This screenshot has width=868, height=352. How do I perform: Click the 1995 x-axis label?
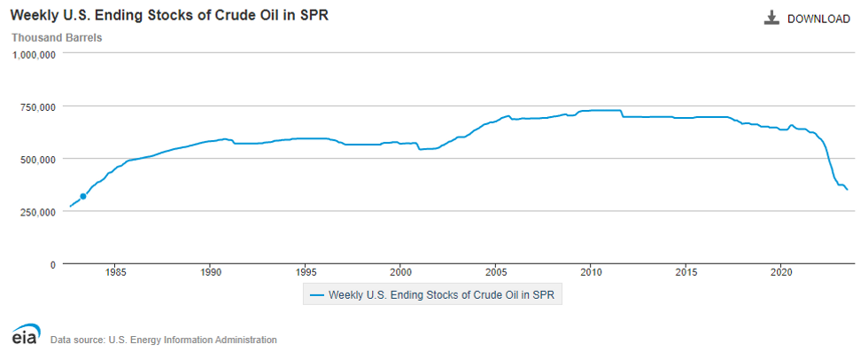305,273
